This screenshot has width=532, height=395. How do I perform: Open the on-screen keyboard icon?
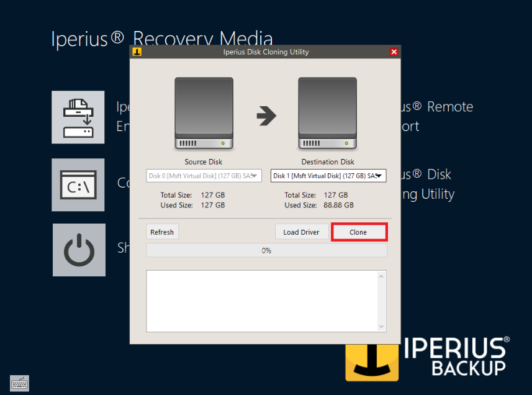19,383
